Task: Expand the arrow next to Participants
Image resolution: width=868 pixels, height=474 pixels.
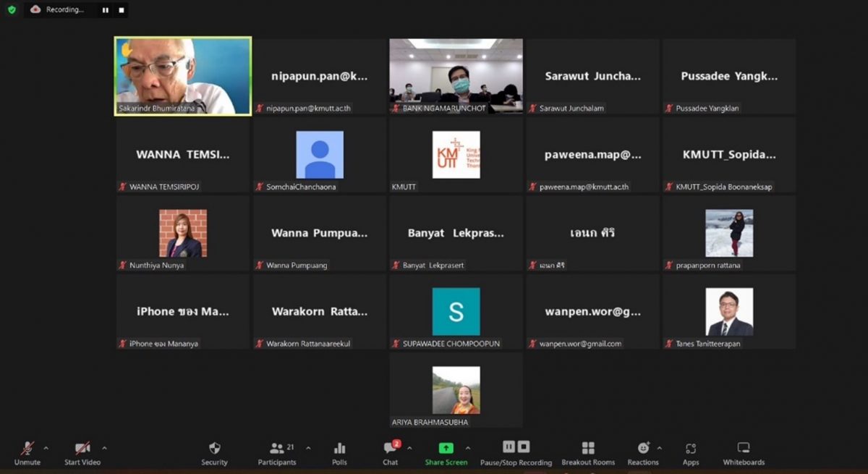Action: [x=308, y=448]
